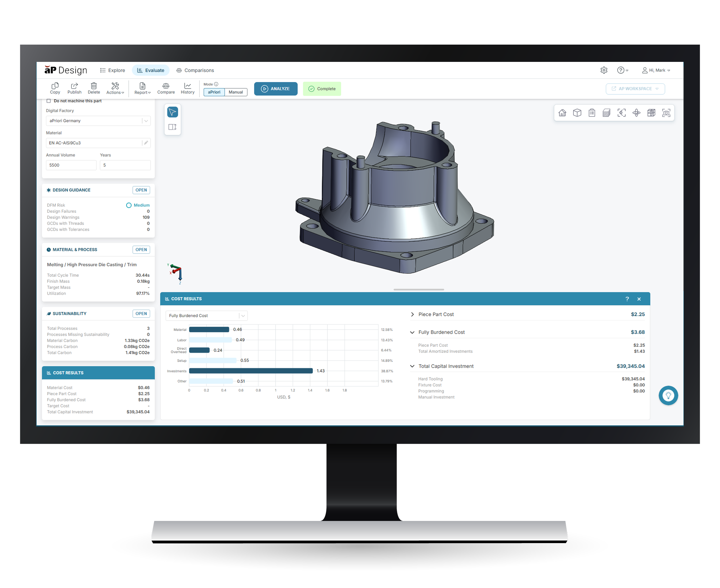The width and height of the screenshot is (720, 588).
Task: Click the 3D cube view icon
Action: click(x=577, y=113)
